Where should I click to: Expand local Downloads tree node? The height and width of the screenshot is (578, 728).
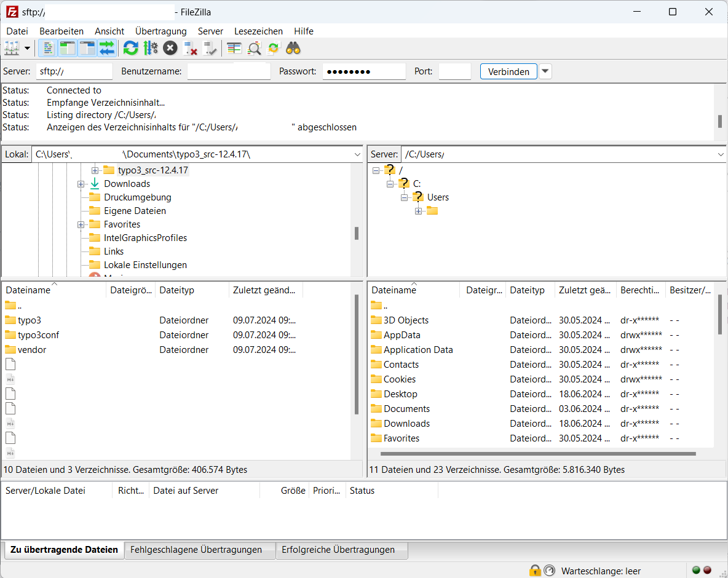[81, 184]
